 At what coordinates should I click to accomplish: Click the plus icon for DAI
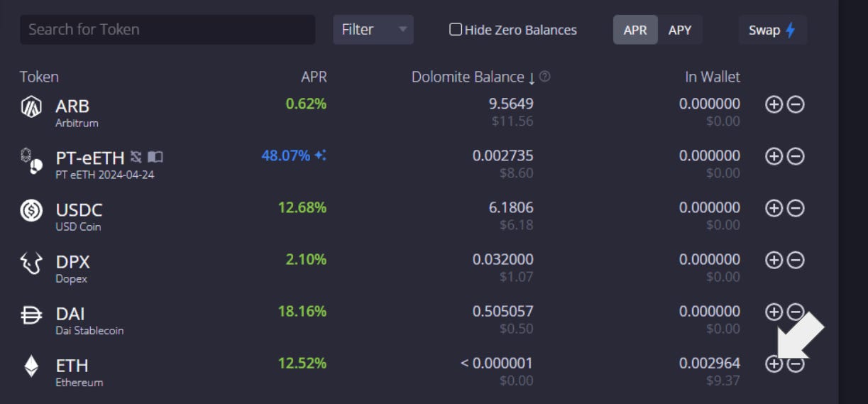(774, 312)
